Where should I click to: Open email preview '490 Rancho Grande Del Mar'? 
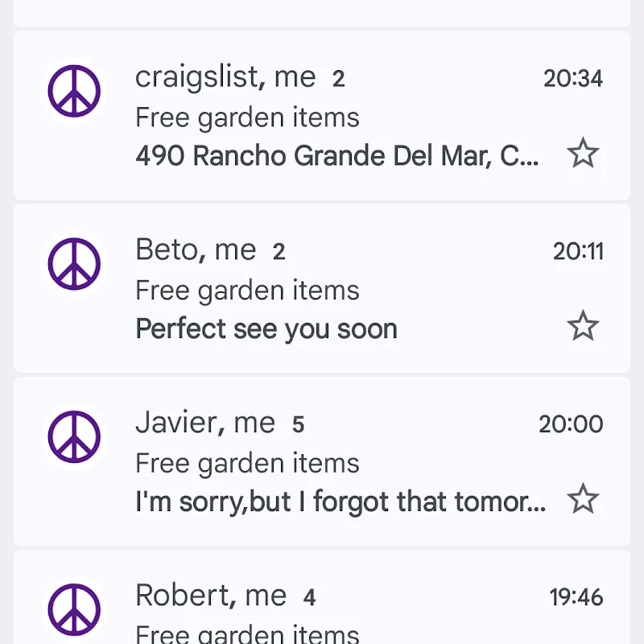click(336, 156)
